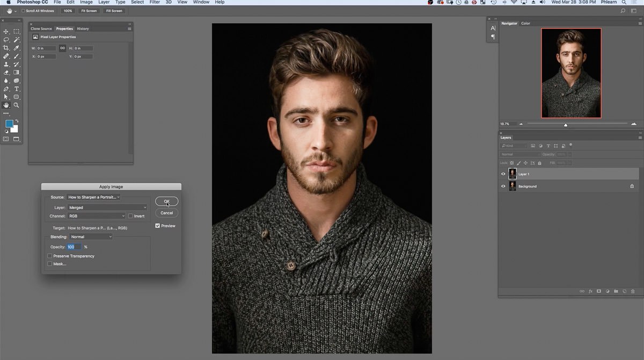Select the Gradient tool
Viewport: 644px width, 360px height.
point(17,73)
